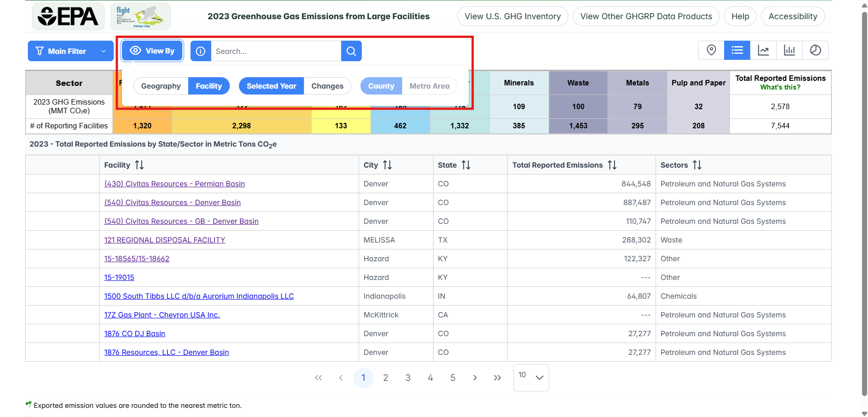Switch from Selected Year to Changes
The image size is (868, 417).
click(x=327, y=86)
